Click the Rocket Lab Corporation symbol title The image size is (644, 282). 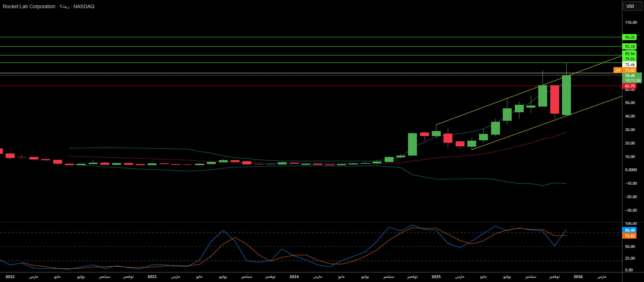pyautogui.click(x=29, y=6)
